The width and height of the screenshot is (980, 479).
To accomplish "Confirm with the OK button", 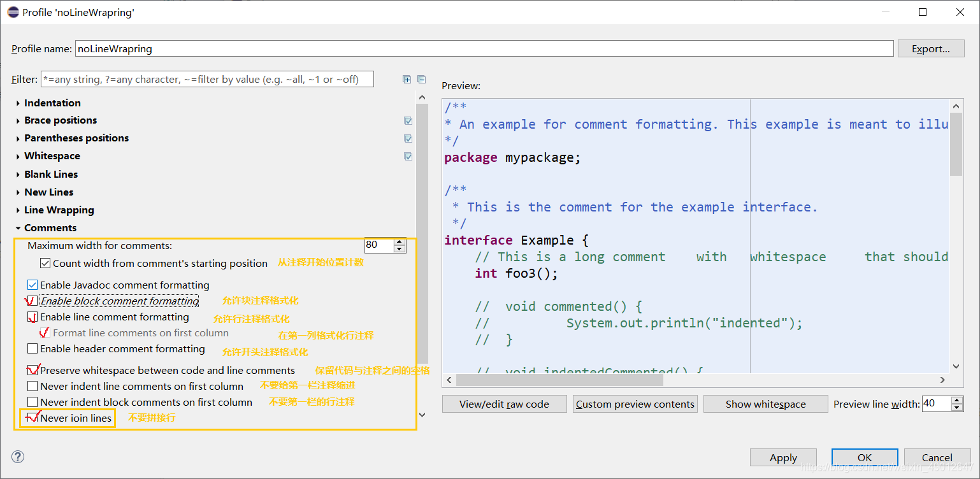I will tap(865, 457).
